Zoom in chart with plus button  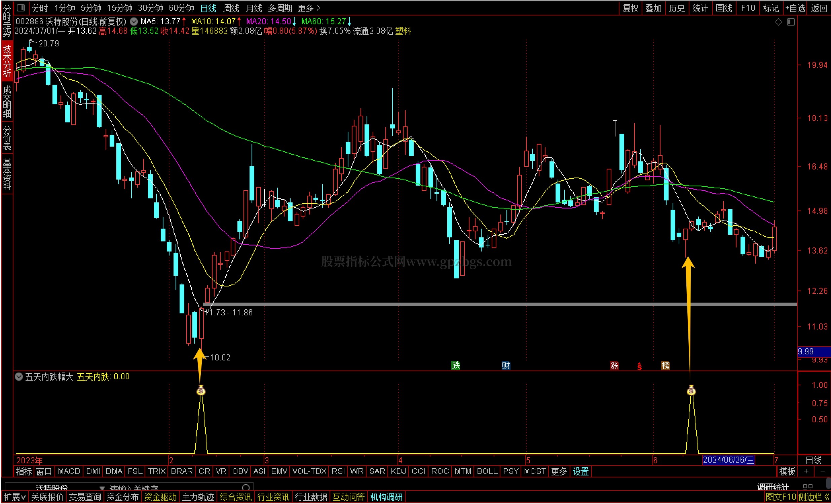(806, 471)
